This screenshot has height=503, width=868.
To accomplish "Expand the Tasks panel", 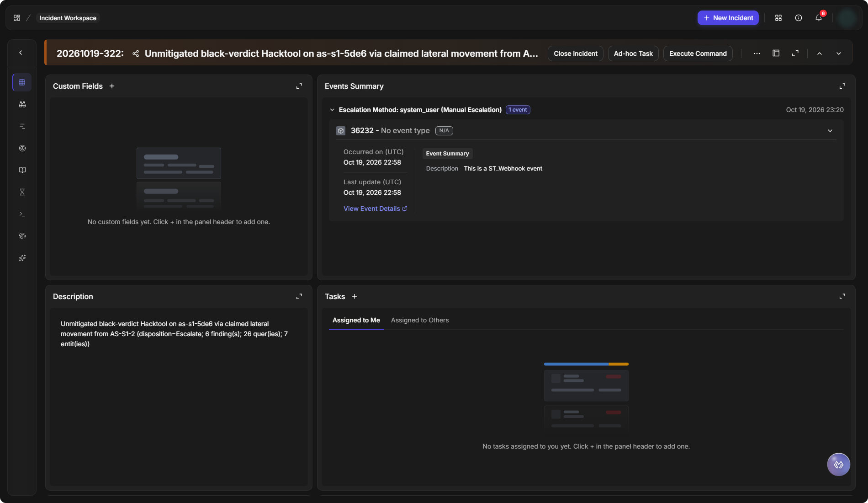I will click(x=842, y=296).
